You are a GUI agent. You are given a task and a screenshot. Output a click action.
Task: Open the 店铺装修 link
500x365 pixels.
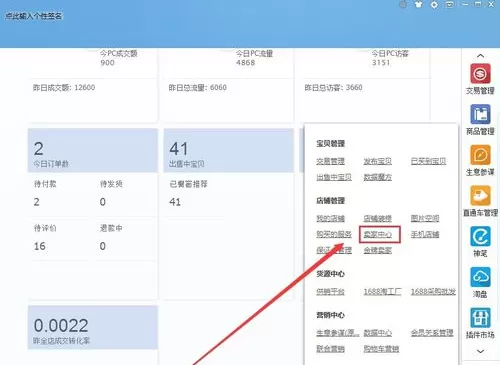378,218
